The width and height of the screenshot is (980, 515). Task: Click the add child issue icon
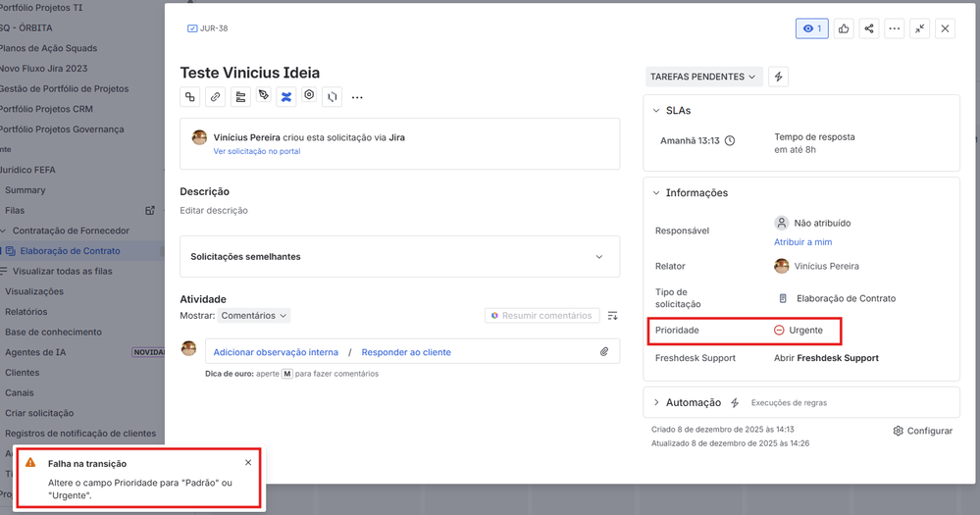tap(190, 97)
